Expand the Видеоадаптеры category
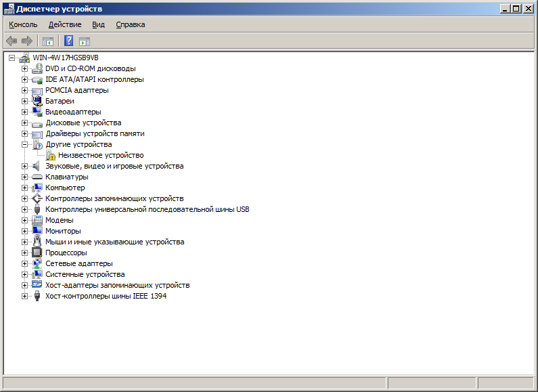Image resolution: width=538 pixels, height=392 pixels. pyautogui.click(x=25, y=112)
